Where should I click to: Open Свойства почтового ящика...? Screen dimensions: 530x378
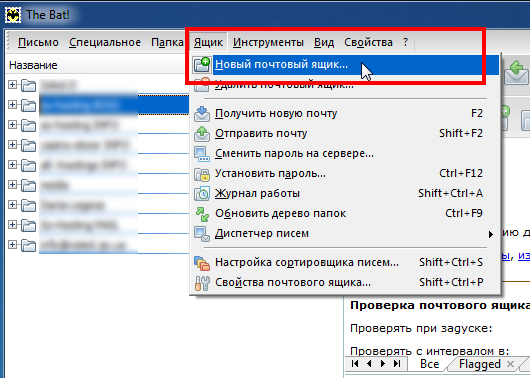tap(345, 282)
